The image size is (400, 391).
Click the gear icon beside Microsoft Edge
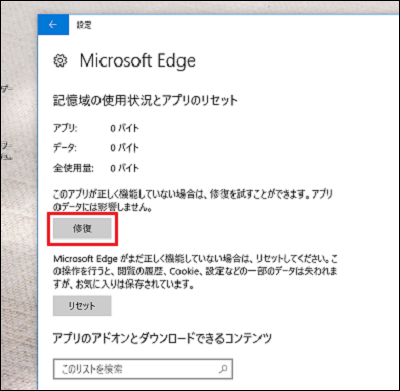coord(60,61)
